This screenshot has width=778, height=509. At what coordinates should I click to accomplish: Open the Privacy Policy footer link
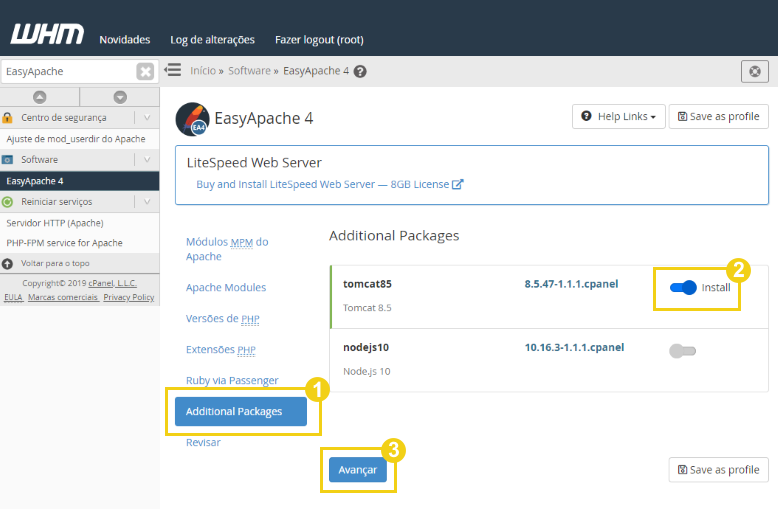click(x=129, y=297)
